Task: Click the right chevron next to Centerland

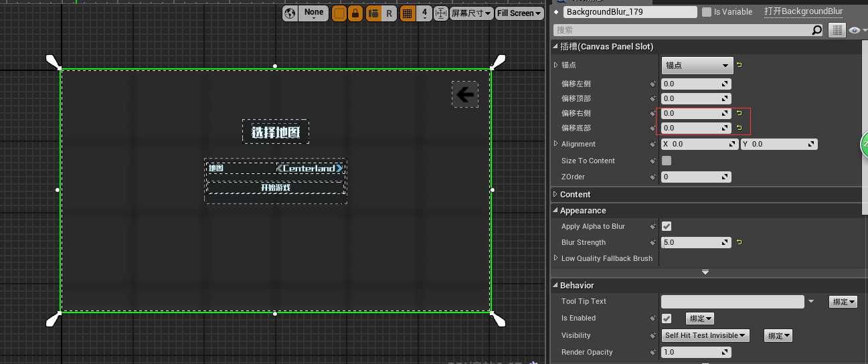Action: pos(339,168)
